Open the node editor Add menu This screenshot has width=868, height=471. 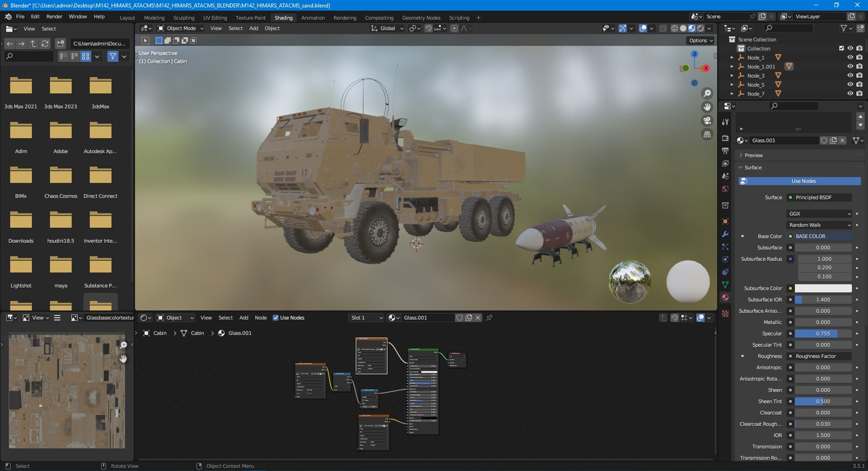pos(244,318)
